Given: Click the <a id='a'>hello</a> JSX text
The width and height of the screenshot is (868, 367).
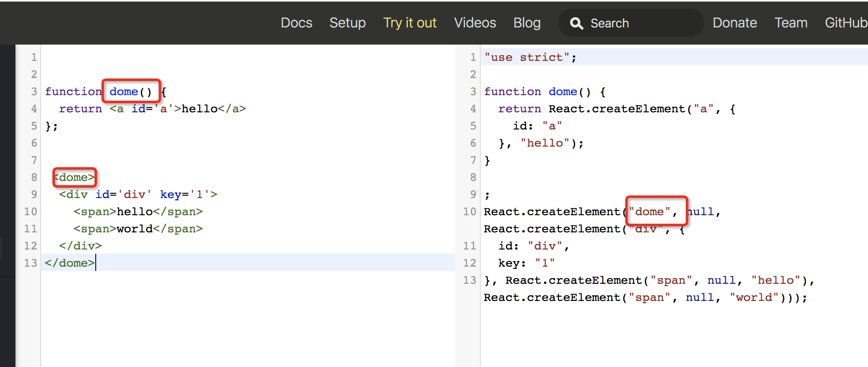Looking at the screenshot, I should click(x=178, y=109).
